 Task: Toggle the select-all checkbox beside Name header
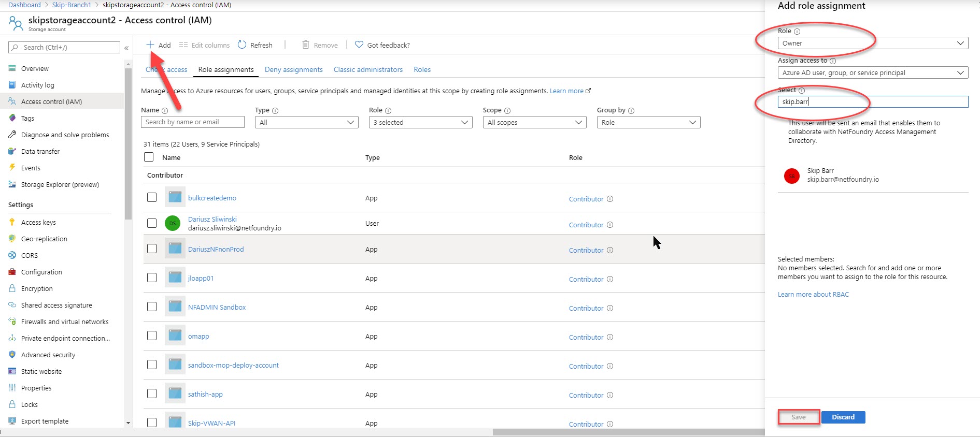coord(149,157)
